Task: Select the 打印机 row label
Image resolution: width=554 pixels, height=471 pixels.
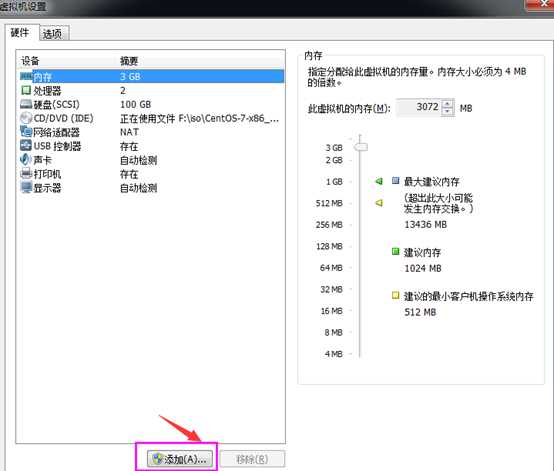Action: [x=47, y=174]
